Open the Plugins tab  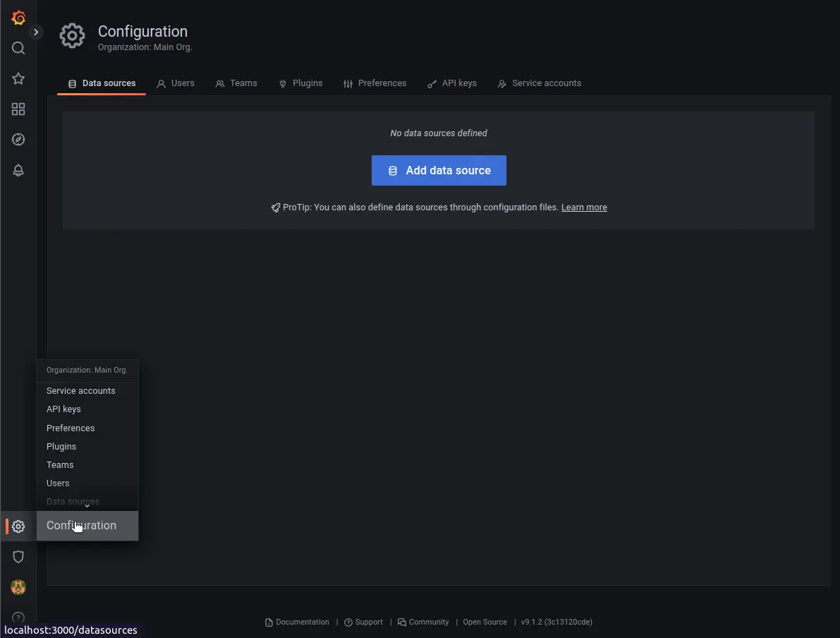pyautogui.click(x=300, y=83)
